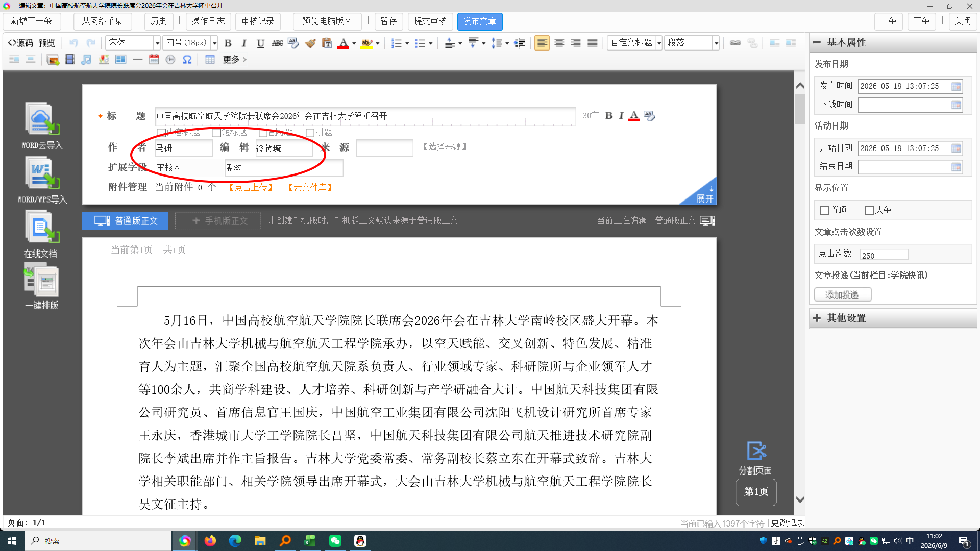The width and height of the screenshot is (980, 551).
Task: Insert the time using the clock icon
Action: (170, 60)
